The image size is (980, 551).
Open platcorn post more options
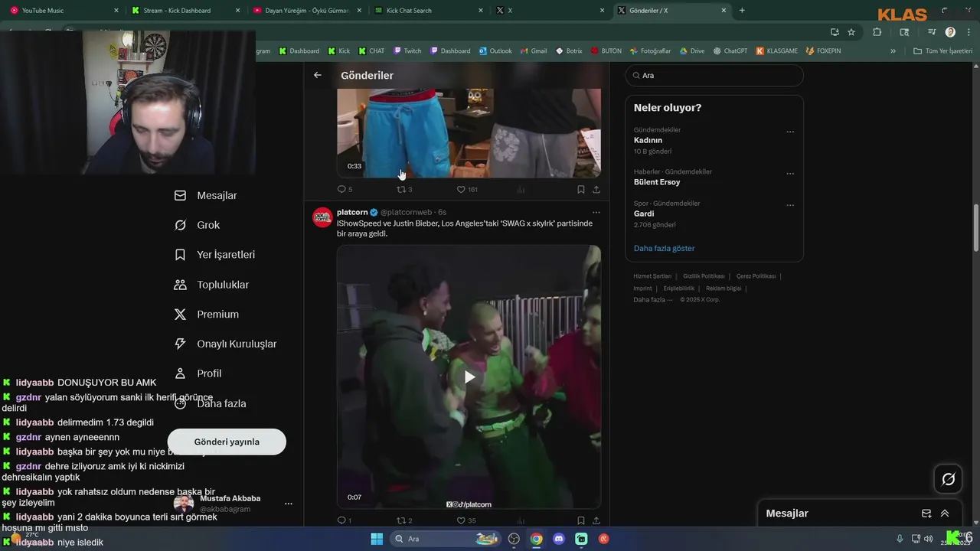click(596, 213)
